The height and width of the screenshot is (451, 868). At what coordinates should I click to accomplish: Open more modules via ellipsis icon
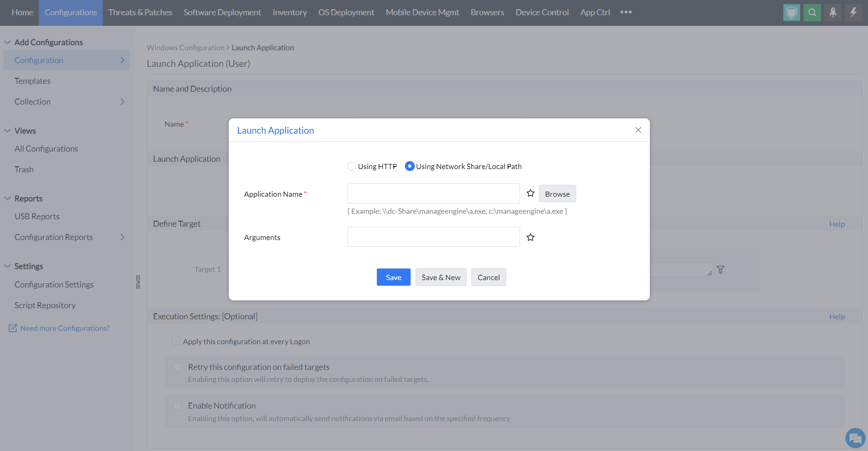(626, 12)
